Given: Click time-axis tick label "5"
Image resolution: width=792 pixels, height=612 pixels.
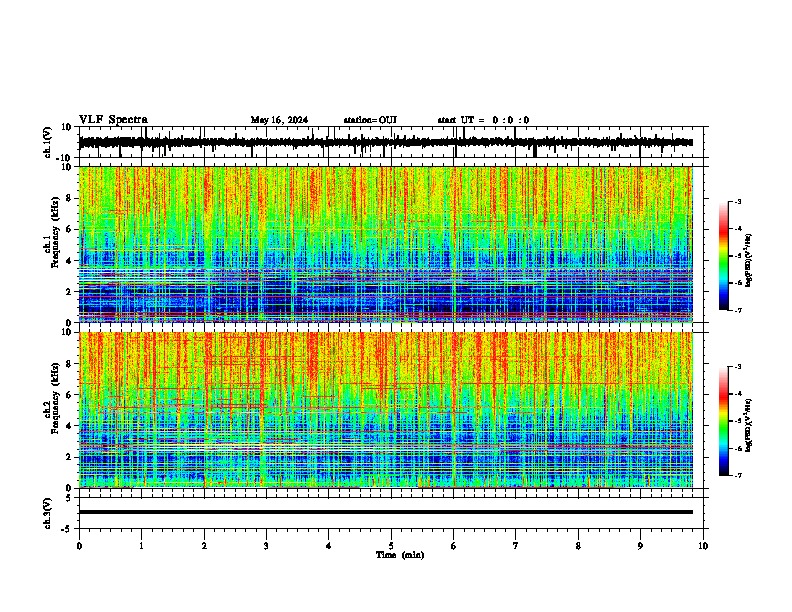Looking at the screenshot, I should [391, 546].
